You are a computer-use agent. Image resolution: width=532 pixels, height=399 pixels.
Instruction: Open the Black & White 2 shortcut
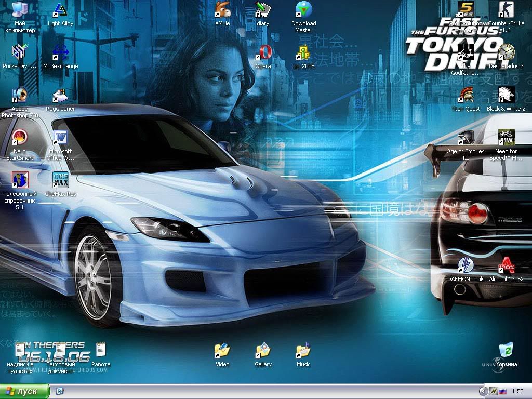click(x=506, y=95)
